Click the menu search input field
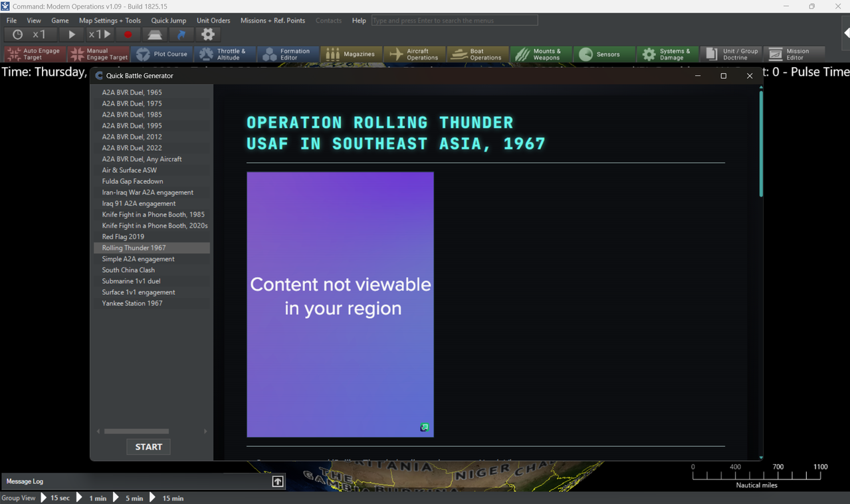850x504 pixels. coord(455,21)
